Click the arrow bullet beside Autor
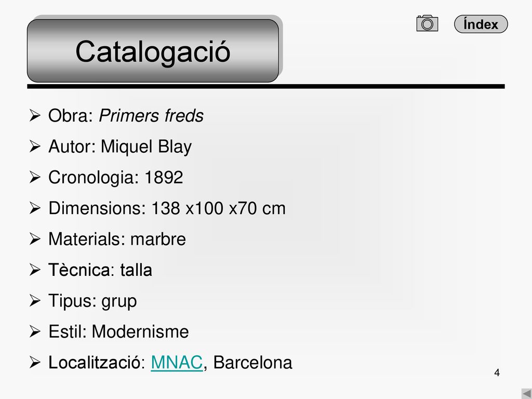Image resolution: width=532 pixels, height=399 pixels. point(35,147)
